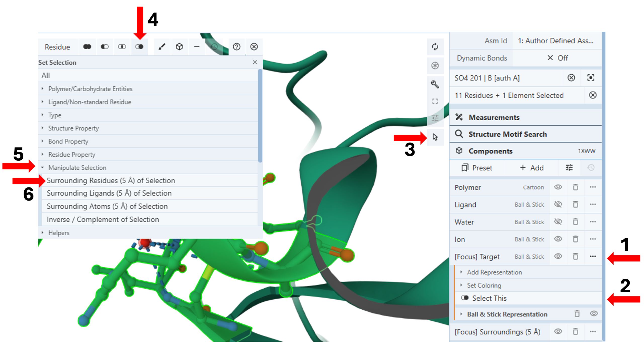Expand the Add Representation section
644x342 pixels.
tap(494, 272)
